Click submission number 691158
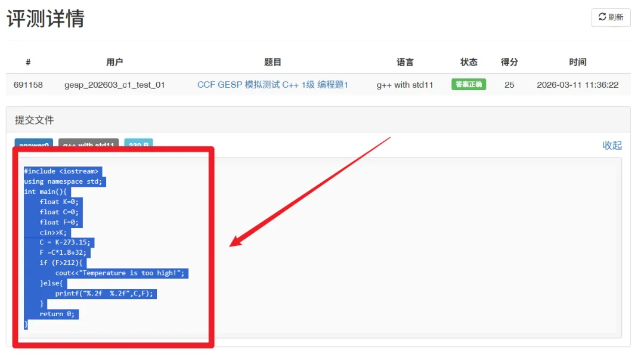The height and width of the screenshot is (358, 644). pyautogui.click(x=28, y=85)
